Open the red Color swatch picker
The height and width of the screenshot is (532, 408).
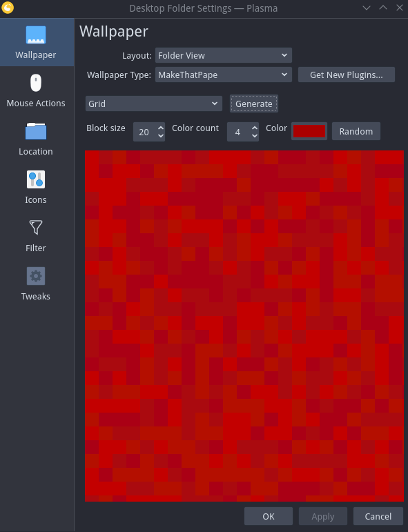pyautogui.click(x=309, y=131)
